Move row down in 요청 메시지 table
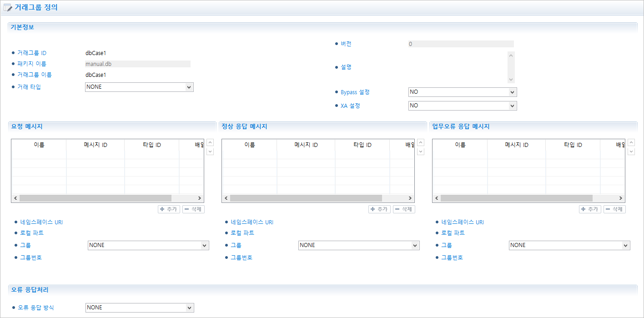The image size is (644, 318). (210, 151)
